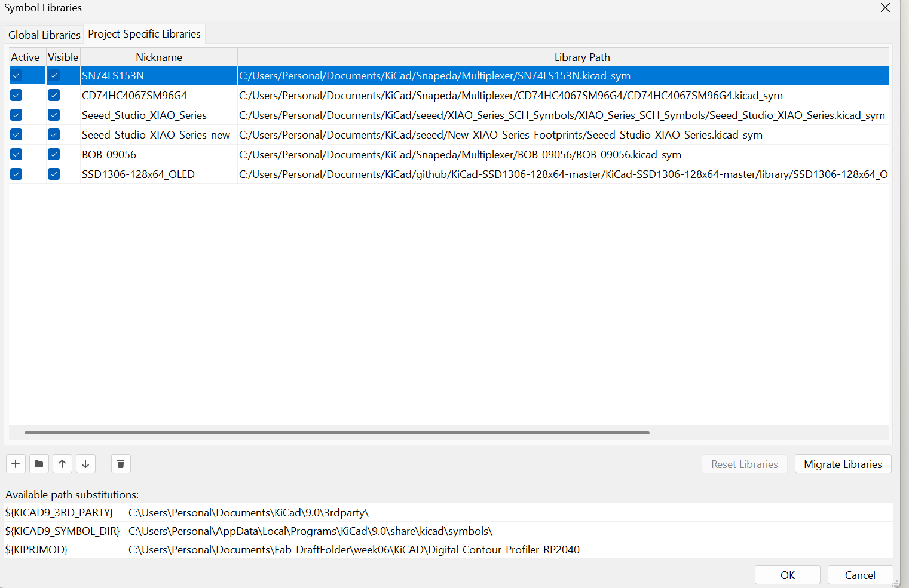Click the Migrate Libraries button
Screen dimensions: 909x588
pyautogui.click(x=843, y=464)
